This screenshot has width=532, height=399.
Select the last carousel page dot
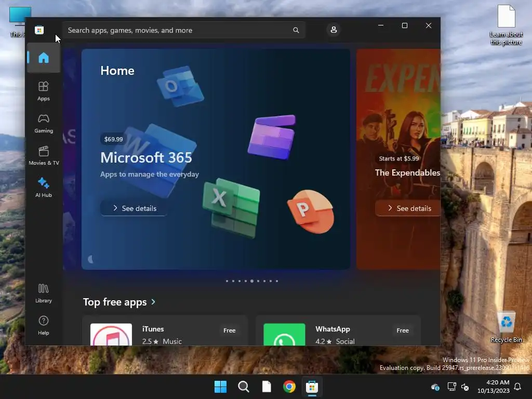point(277,281)
